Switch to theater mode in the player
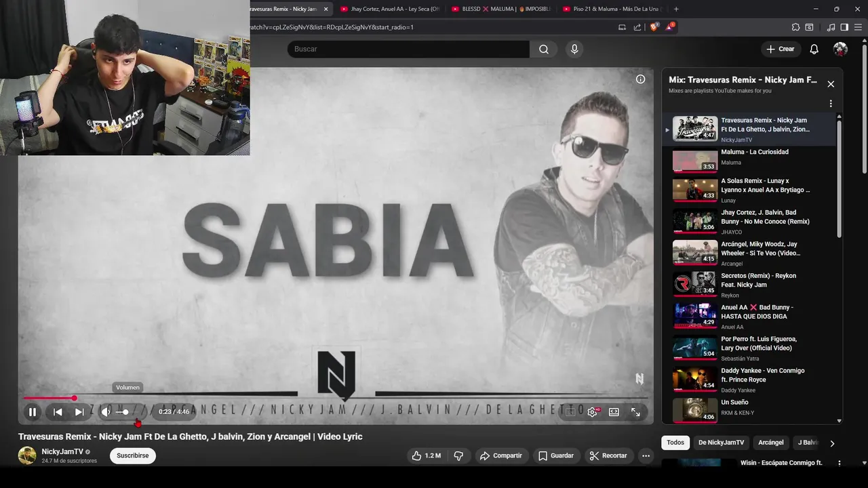Viewport: 868px width, 488px height. coord(614,411)
